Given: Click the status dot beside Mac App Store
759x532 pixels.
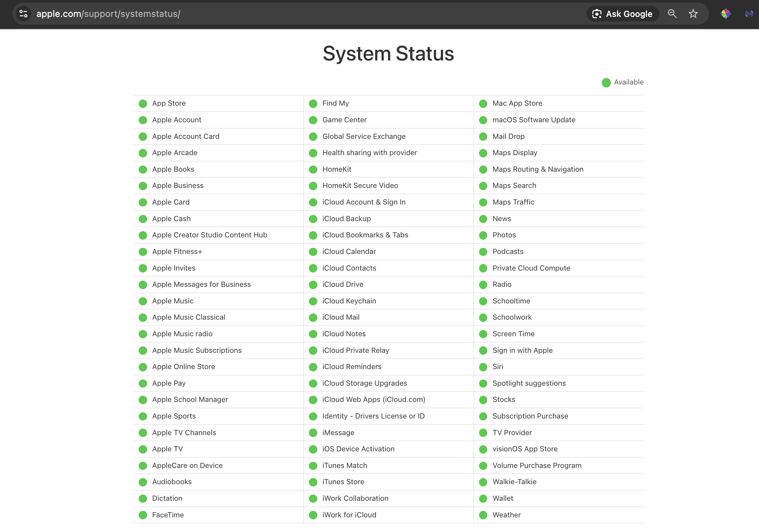Looking at the screenshot, I should pyautogui.click(x=483, y=104).
